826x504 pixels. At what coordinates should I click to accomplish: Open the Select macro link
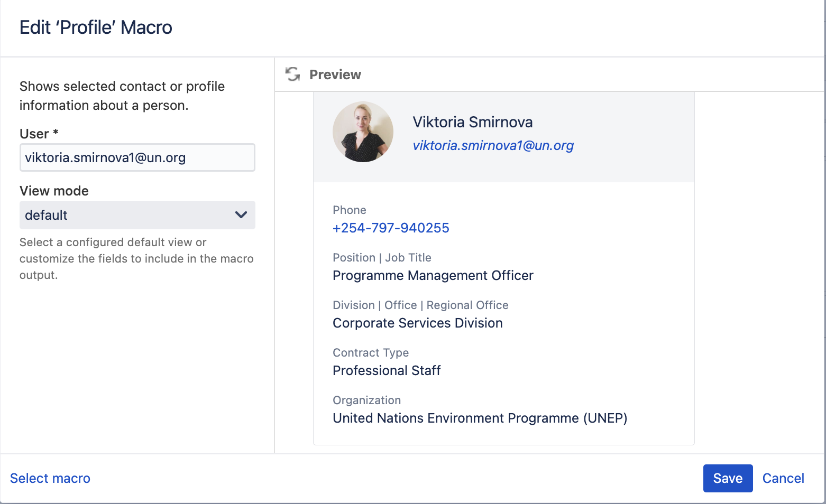click(x=50, y=478)
